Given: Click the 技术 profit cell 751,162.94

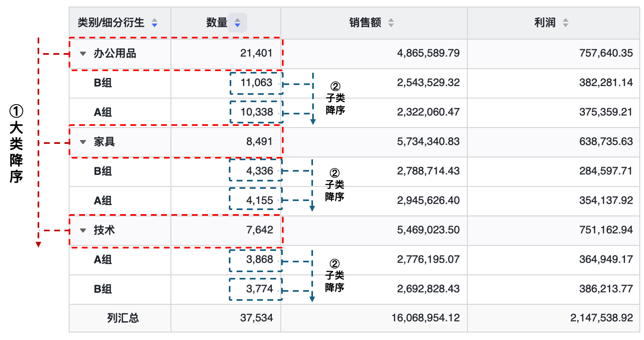Looking at the screenshot, I should (x=606, y=230).
